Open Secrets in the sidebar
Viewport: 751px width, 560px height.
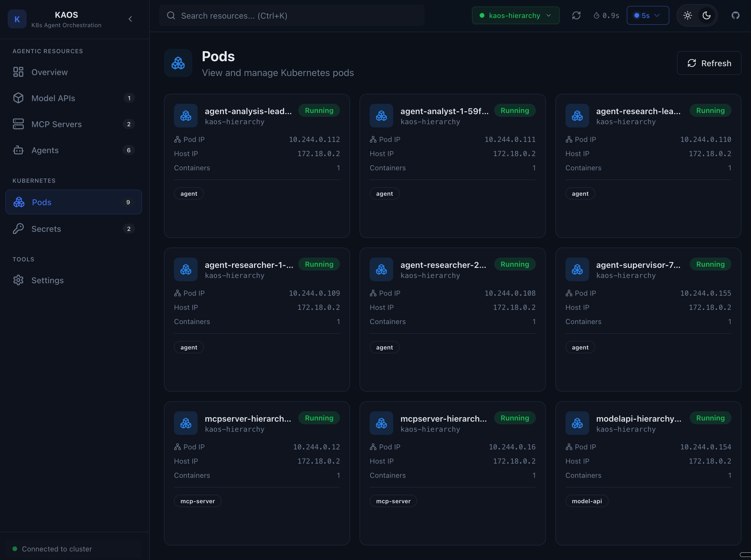pos(46,229)
